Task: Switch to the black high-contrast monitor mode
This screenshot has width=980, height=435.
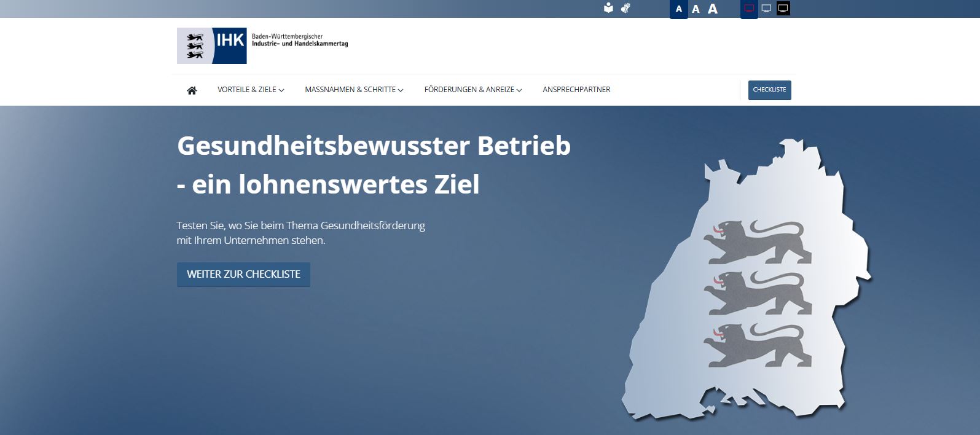Action: pos(783,9)
